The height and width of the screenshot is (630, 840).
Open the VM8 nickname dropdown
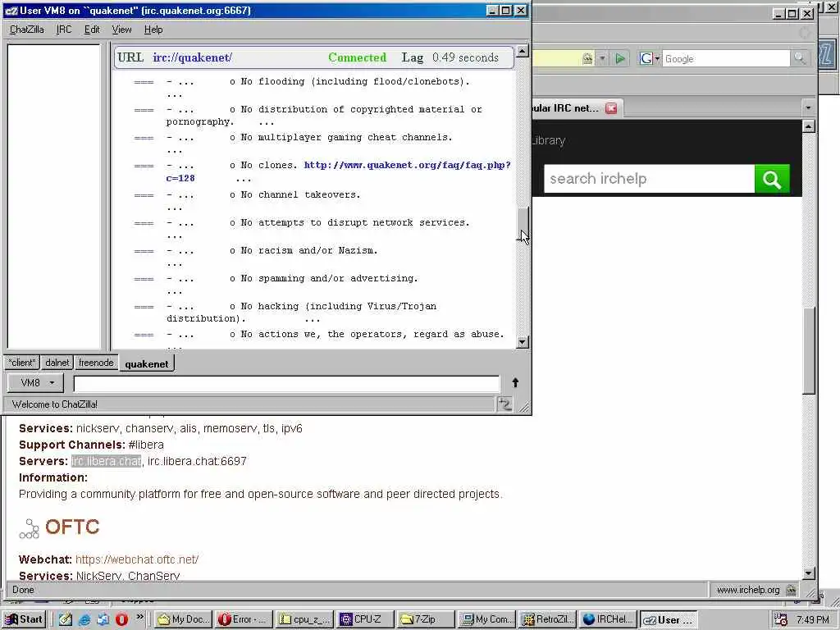36,382
